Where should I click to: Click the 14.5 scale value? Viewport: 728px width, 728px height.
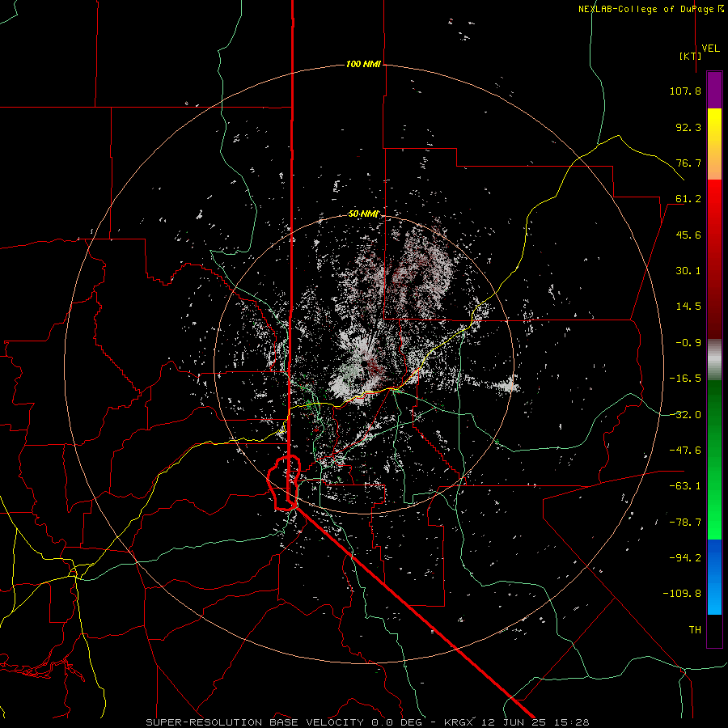(688, 307)
